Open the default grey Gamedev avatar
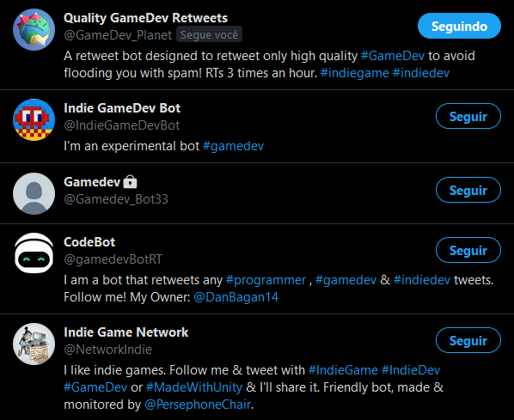514x420 pixels. 34,193
